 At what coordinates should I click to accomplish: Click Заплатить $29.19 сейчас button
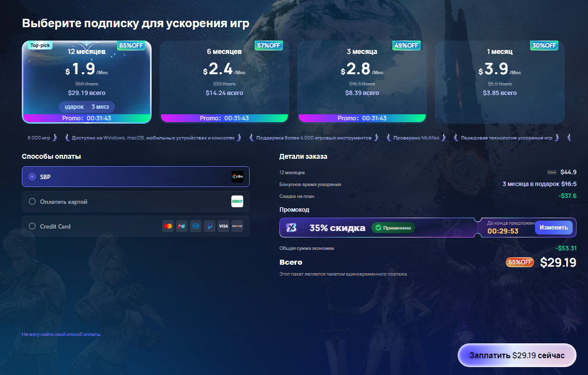(x=517, y=355)
